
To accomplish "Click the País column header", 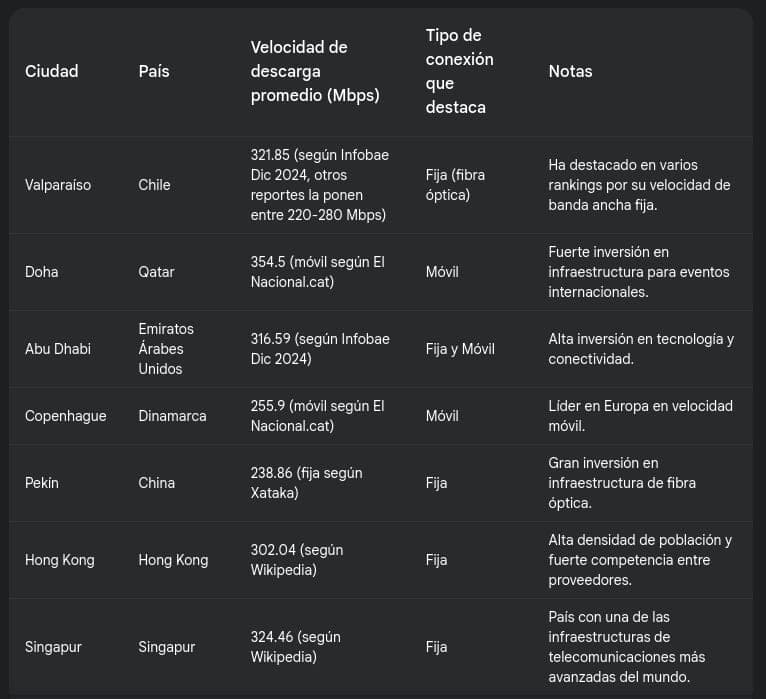I will (154, 71).
